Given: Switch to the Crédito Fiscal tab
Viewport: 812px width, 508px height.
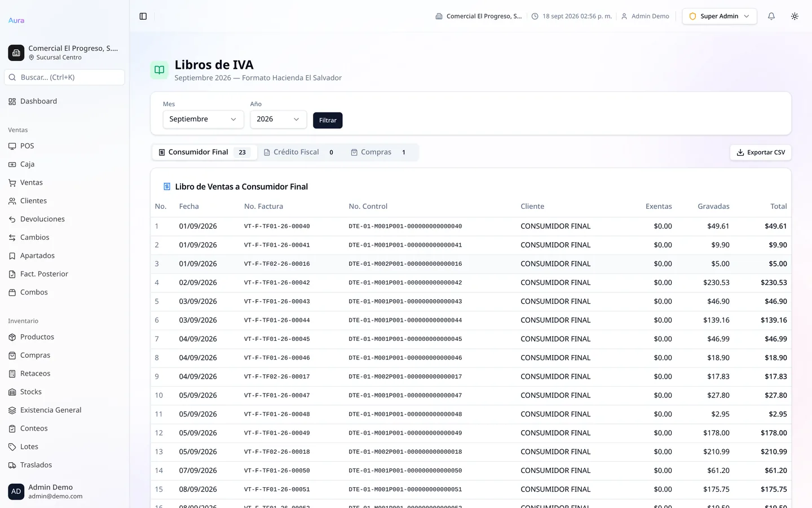Looking at the screenshot, I should point(300,152).
